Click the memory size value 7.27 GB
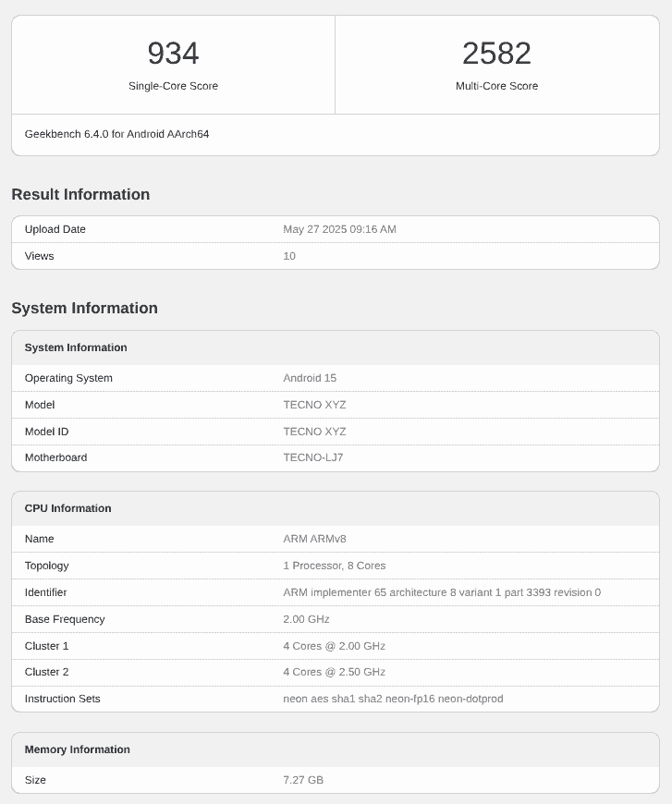 pyautogui.click(x=303, y=780)
